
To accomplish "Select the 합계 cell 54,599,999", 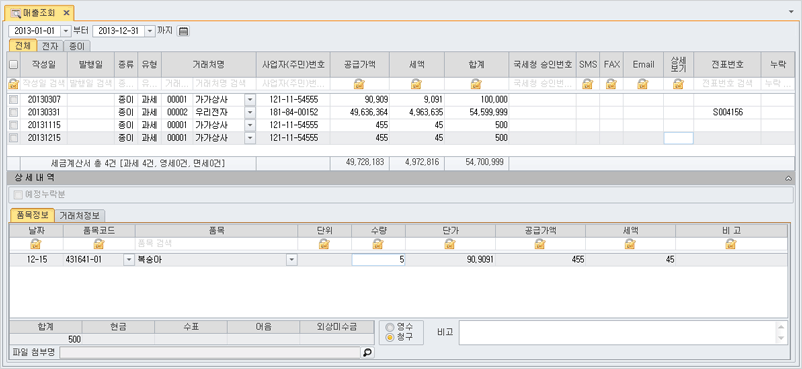I will pyautogui.click(x=476, y=112).
